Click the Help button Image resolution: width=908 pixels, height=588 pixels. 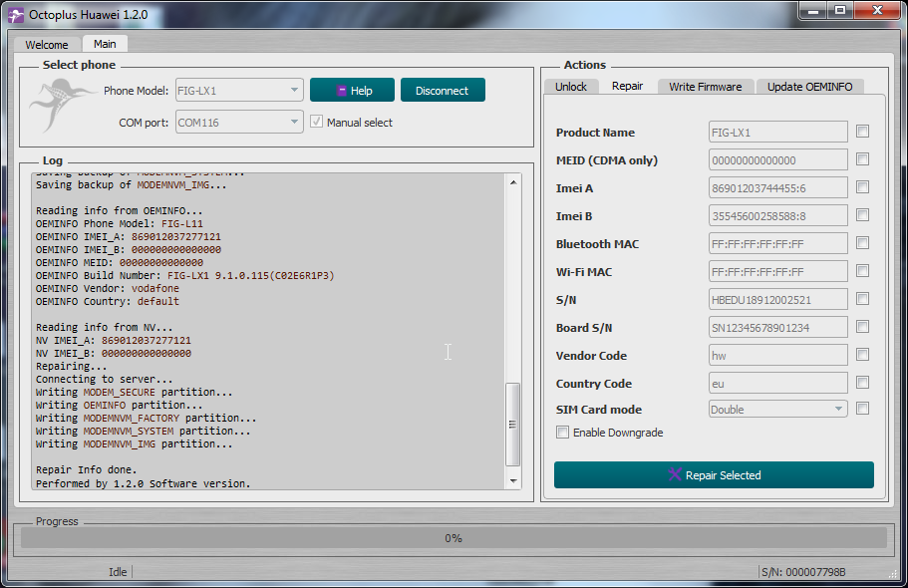point(352,91)
